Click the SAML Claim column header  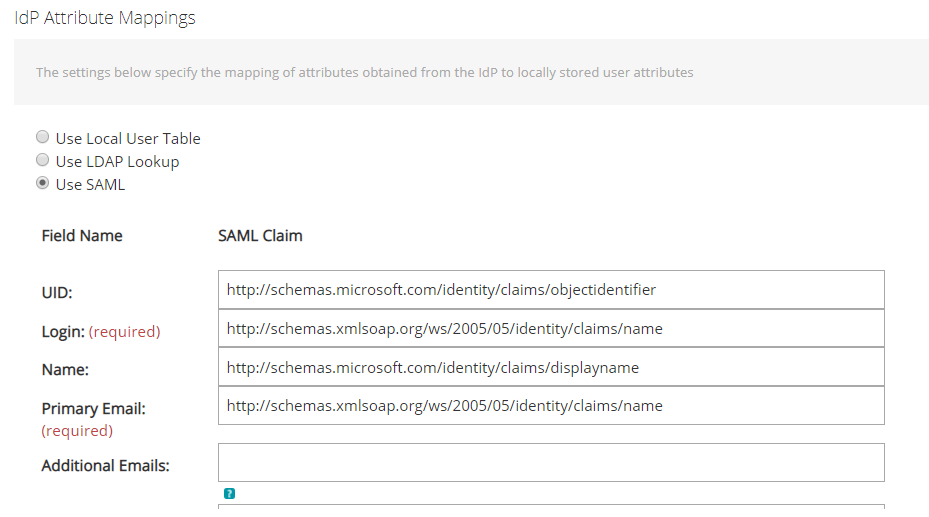tap(260, 236)
